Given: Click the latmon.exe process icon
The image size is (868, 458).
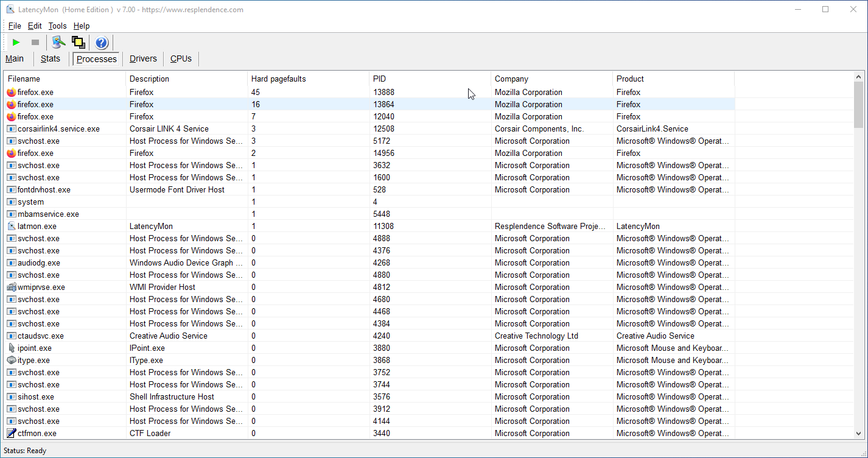Looking at the screenshot, I should pyautogui.click(x=12, y=227).
